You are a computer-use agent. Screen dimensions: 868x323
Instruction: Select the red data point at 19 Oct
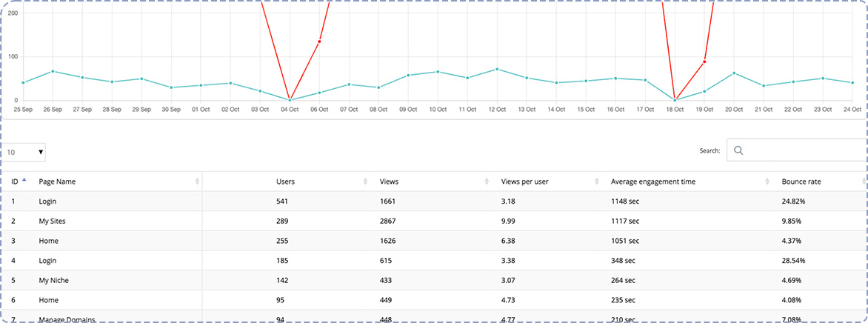click(x=704, y=61)
